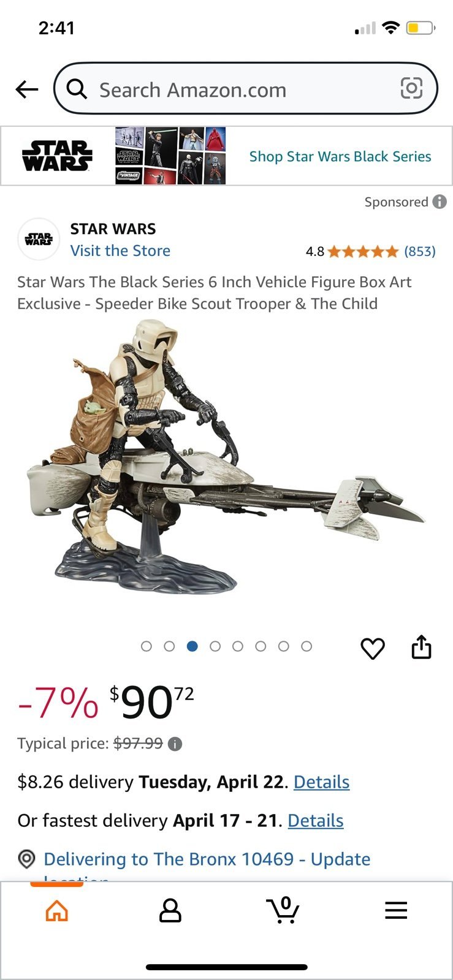Open the shopping cart icon
The image size is (453, 980).
[x=283, y=910]
